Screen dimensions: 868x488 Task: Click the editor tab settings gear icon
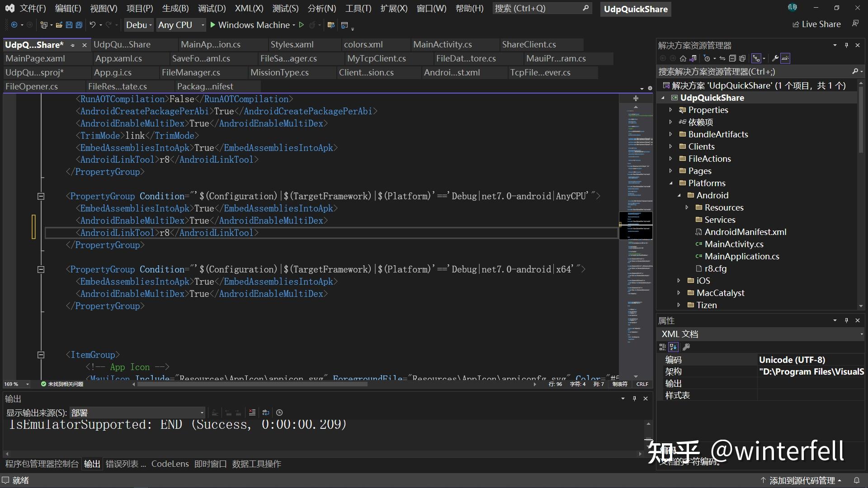[x=650, y=88]
